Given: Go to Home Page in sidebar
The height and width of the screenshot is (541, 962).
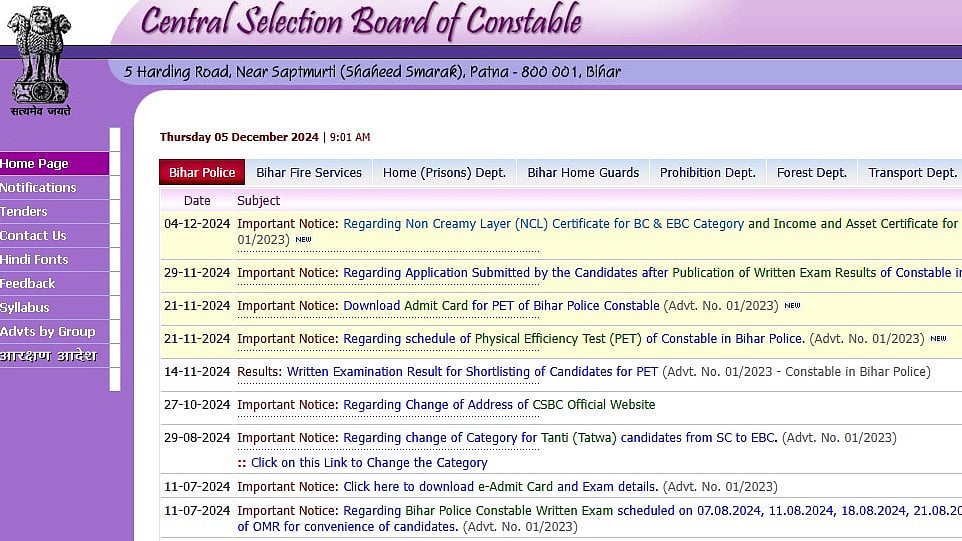Looking at the screenshot, I should 35,163.
